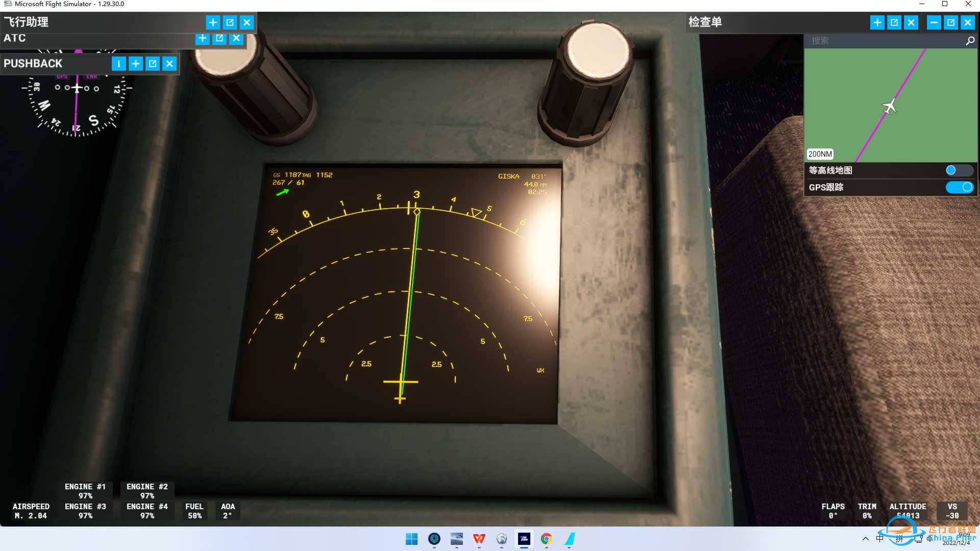
Task: Open the round dark teal taskbar app icon
Action: pyautogui.click(x=434, y=539)
